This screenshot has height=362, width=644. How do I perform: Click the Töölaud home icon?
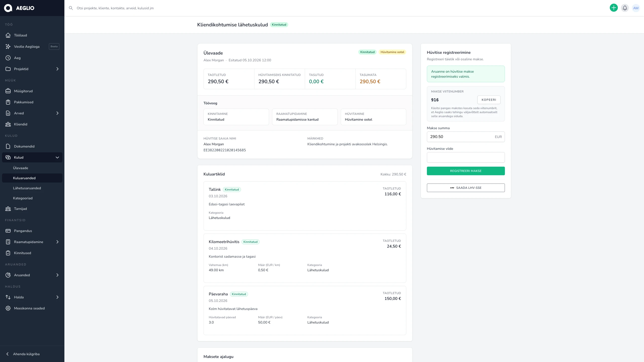click(x=8, y=35)
